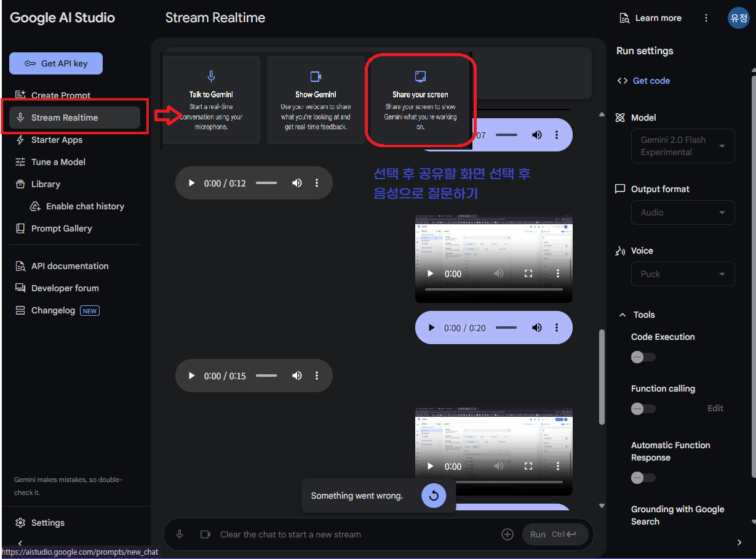The image size is (756, 559).
Task: Open options on the audio clip behind the Share your screen card
Action: (x=557, y=135)
